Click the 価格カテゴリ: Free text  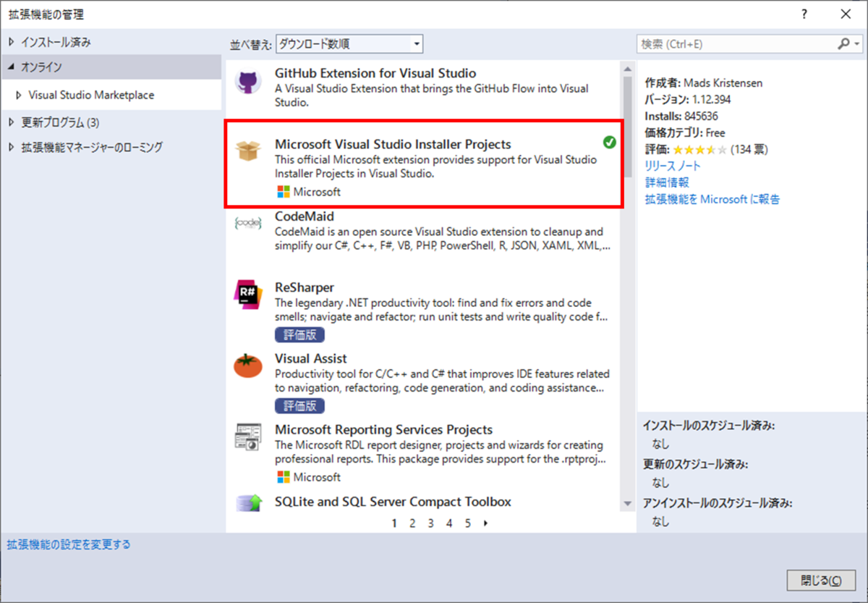click(685, 132)
